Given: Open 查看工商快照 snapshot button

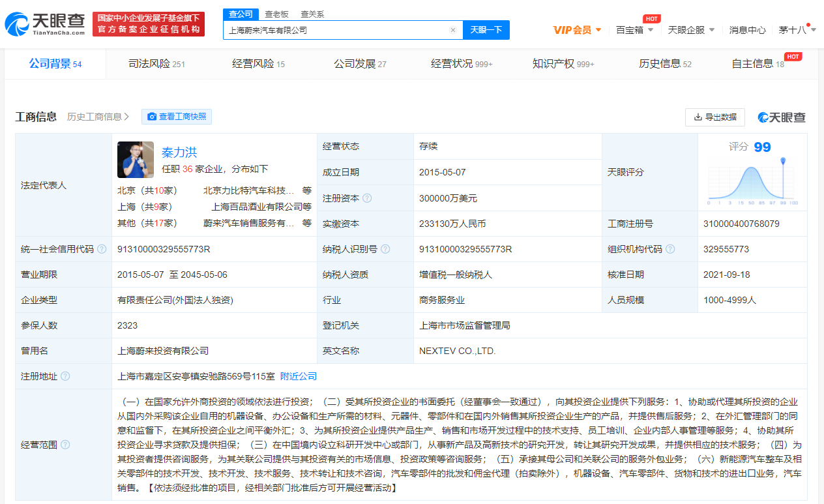Looking at the screenshot, I should (x=177, y=117).
